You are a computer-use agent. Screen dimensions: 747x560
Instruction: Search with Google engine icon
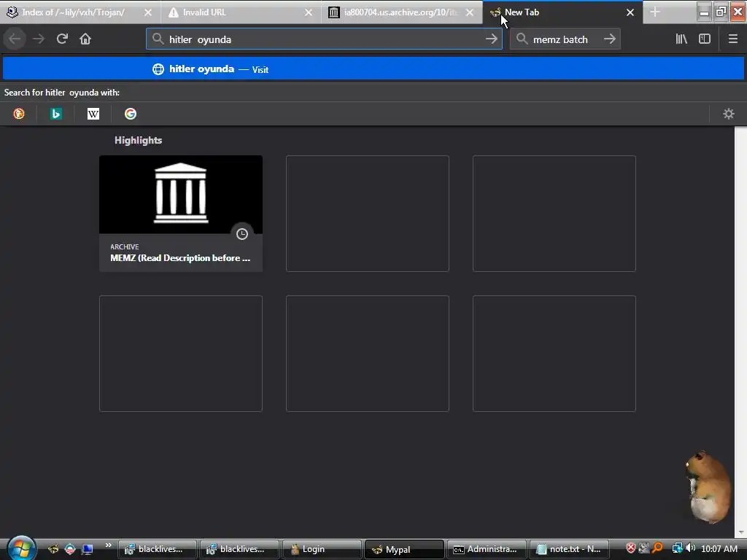[131, 114]
